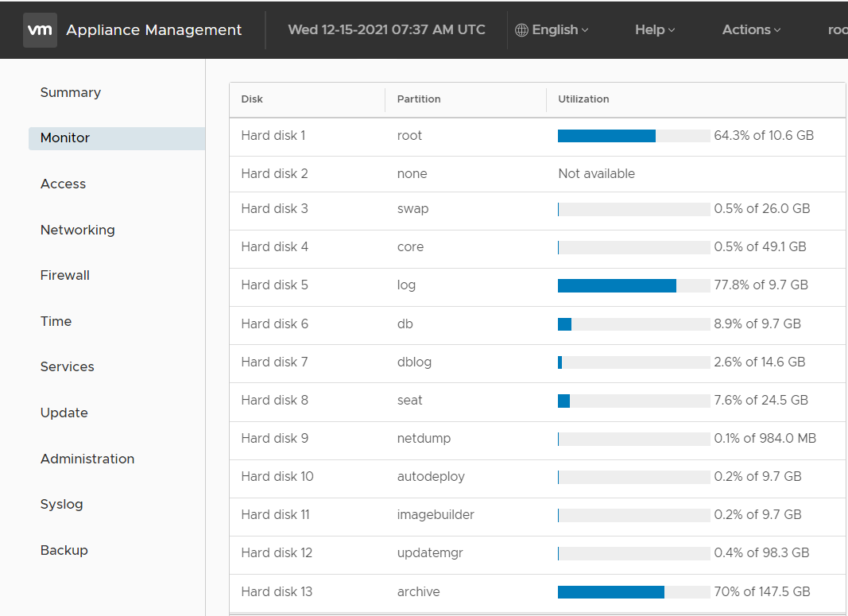Select Time in the left navigation
Screen dimensions: 848x616
[x=56, y=321]
